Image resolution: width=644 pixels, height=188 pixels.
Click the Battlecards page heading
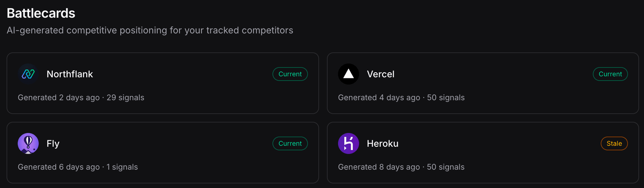click(x=41, y=13)
